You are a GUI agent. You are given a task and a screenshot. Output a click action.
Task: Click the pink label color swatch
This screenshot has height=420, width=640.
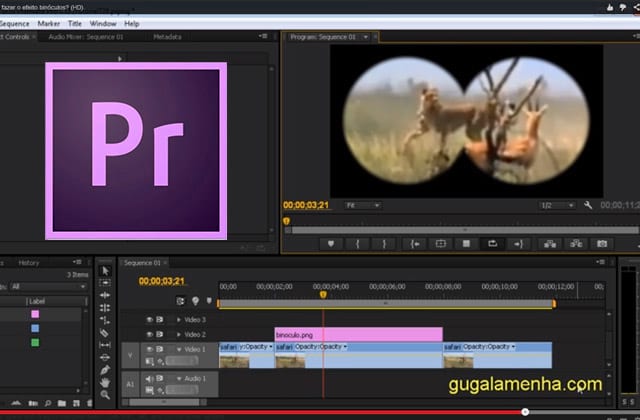pos(35,314)
